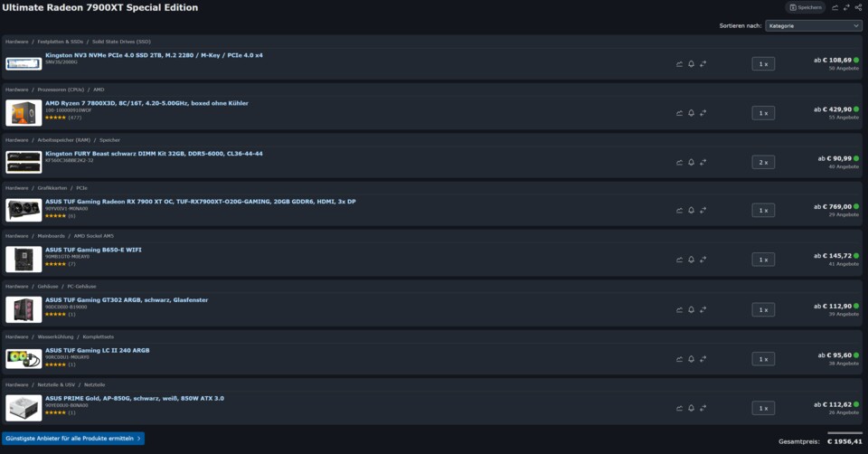Click the share icon beside Speichern
Screen dimensions: 868x454
click(x=858, y=7)
